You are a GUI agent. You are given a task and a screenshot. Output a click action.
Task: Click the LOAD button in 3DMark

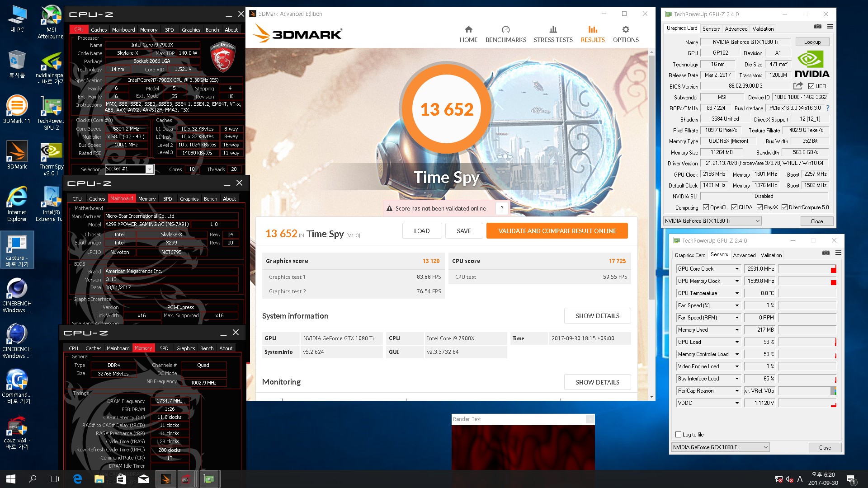(422, 231)
